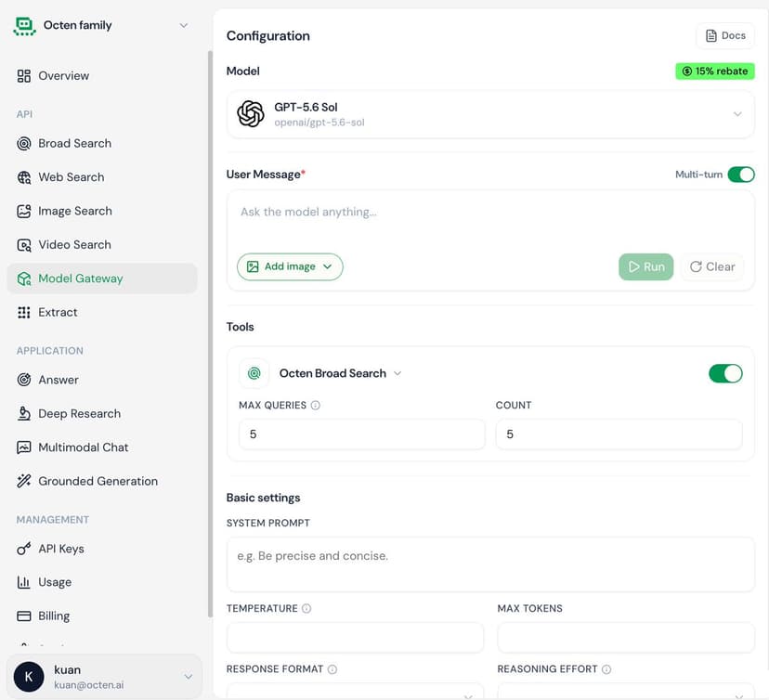Open the Billing section
The image size is (769, 700).
click(102, 616)
